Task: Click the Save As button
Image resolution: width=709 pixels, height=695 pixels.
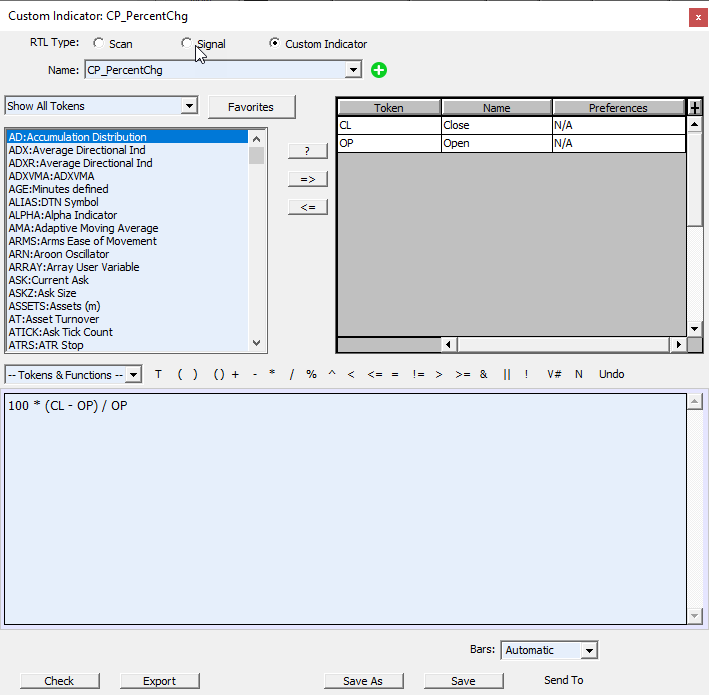Action: point(362,681)
